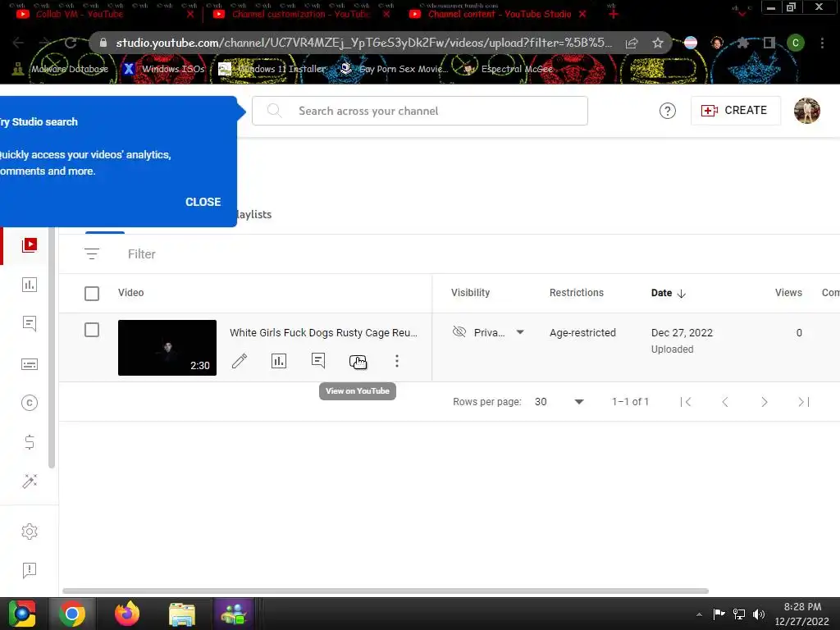Click CLOSE on the Studio search tip
Viewport: 840px width, 630px height.
click(203, 202)
